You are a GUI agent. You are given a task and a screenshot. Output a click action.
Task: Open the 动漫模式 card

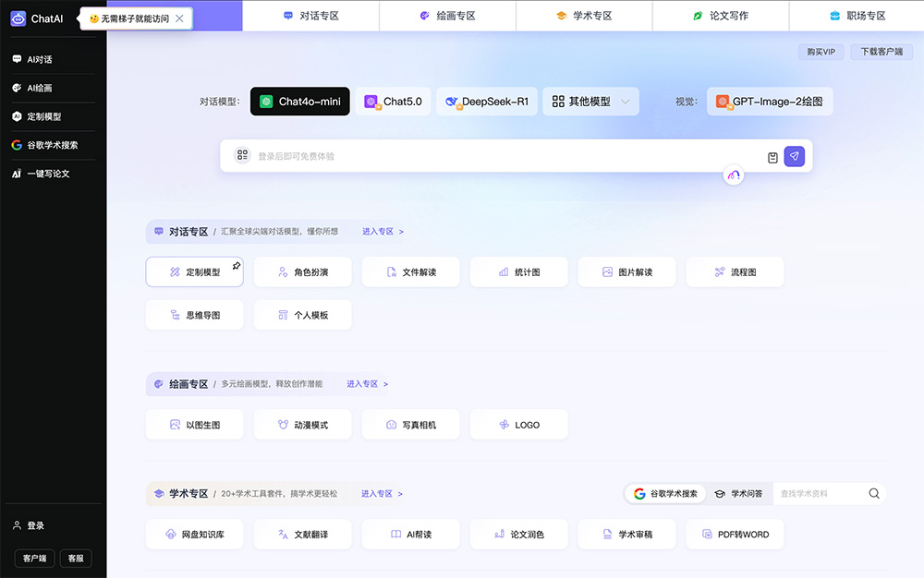[x=303, y=425]
